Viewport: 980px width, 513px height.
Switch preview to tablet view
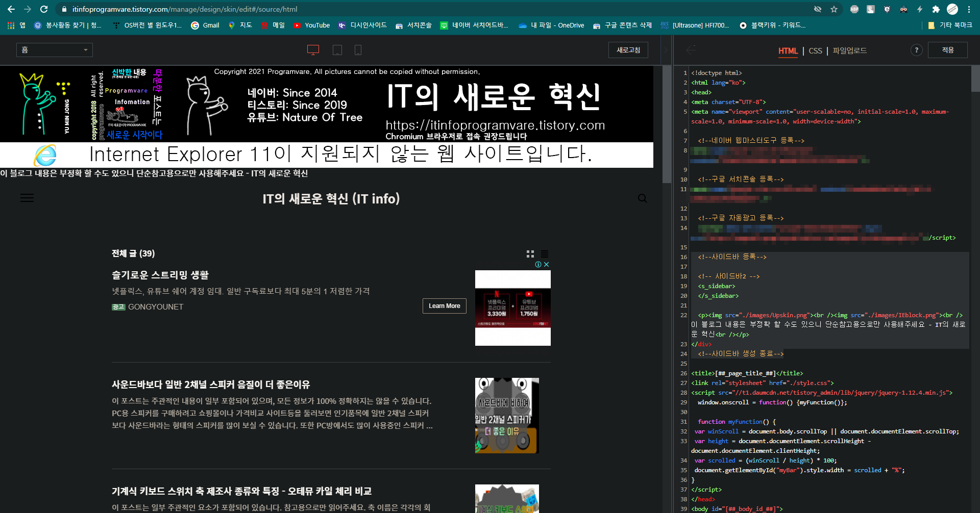337,50
